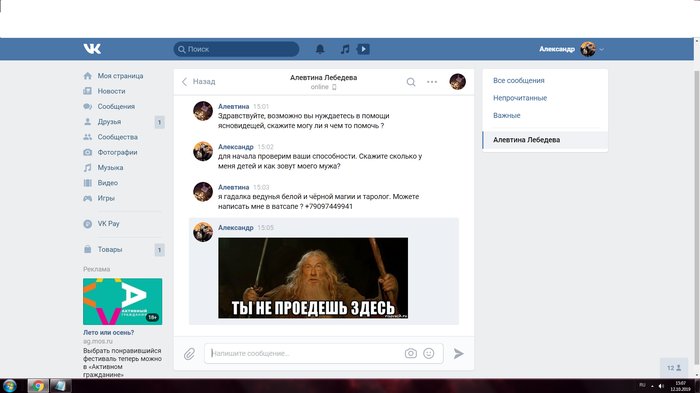Select Важные filter
The width and height of the screenshot is (700, 393).
click(507, 115)
